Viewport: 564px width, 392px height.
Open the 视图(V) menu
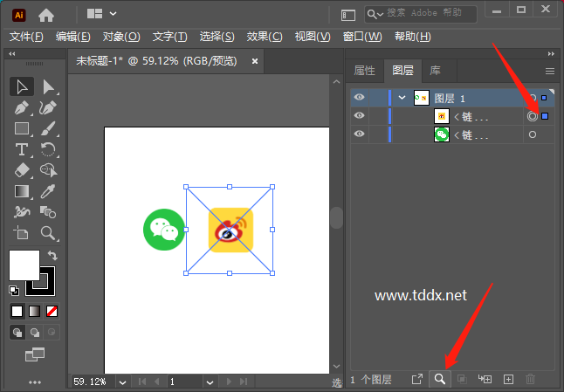pyautogui.click(x=313, y=37)
